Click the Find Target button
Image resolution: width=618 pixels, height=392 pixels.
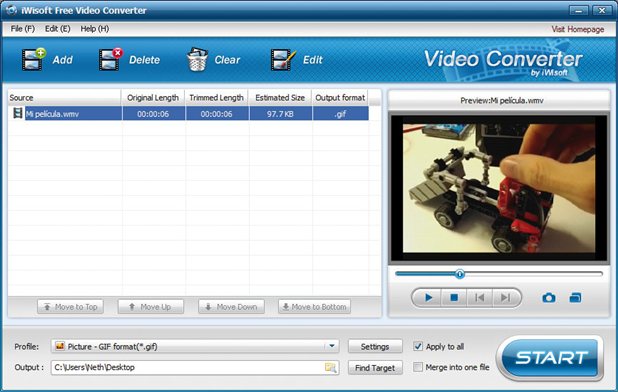pyautogui.click(x=375, y=368)
